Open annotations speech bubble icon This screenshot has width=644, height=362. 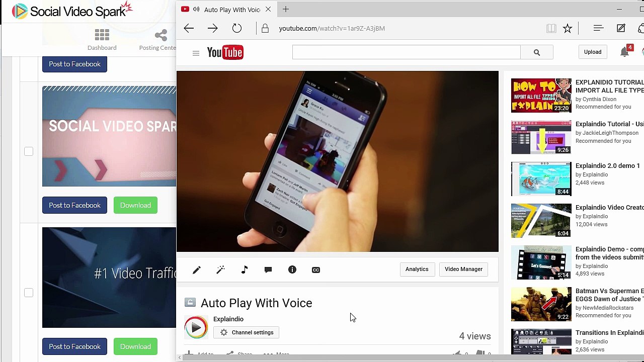pyautogui.click(x=268, y=270)
